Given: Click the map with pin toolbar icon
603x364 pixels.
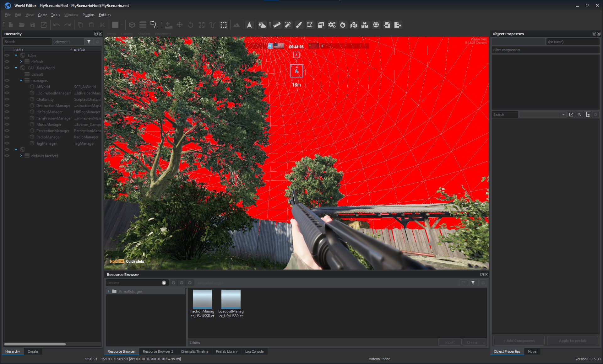Looking at the screenshot, I should (x=354, y=25).
